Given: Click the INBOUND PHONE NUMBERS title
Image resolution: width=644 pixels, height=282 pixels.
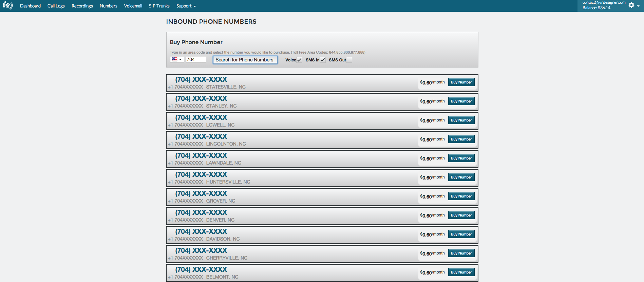Looking at the screenshot, I should 211,22.
